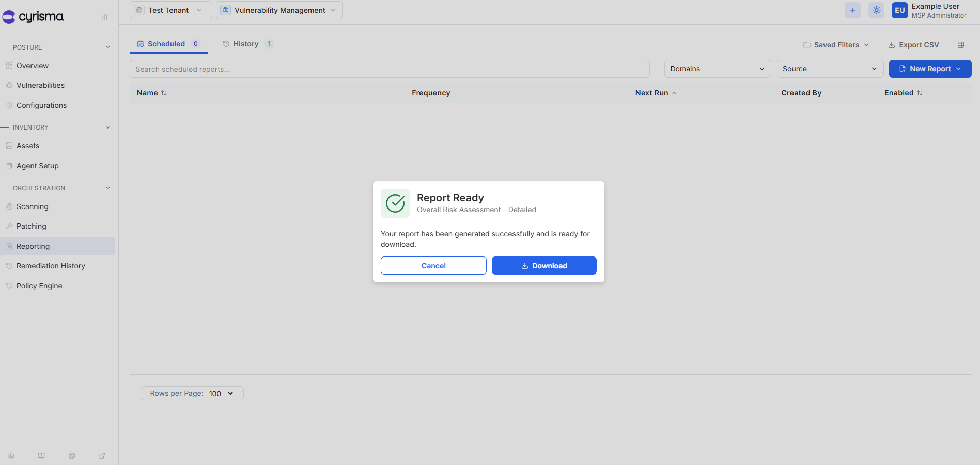Switch to the History tab

pos(248,44)
